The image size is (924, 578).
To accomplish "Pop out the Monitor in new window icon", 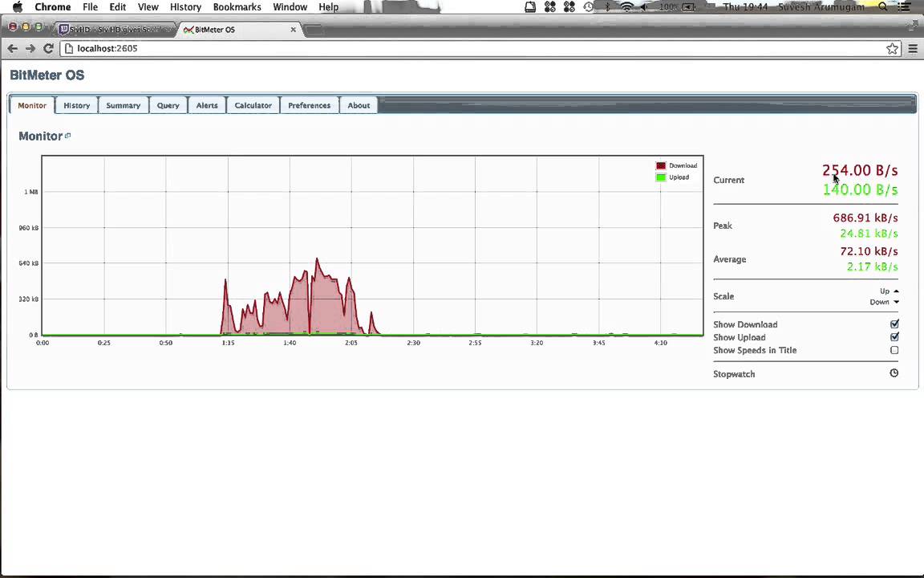I will pyautogui.click(x=67, y=136).
